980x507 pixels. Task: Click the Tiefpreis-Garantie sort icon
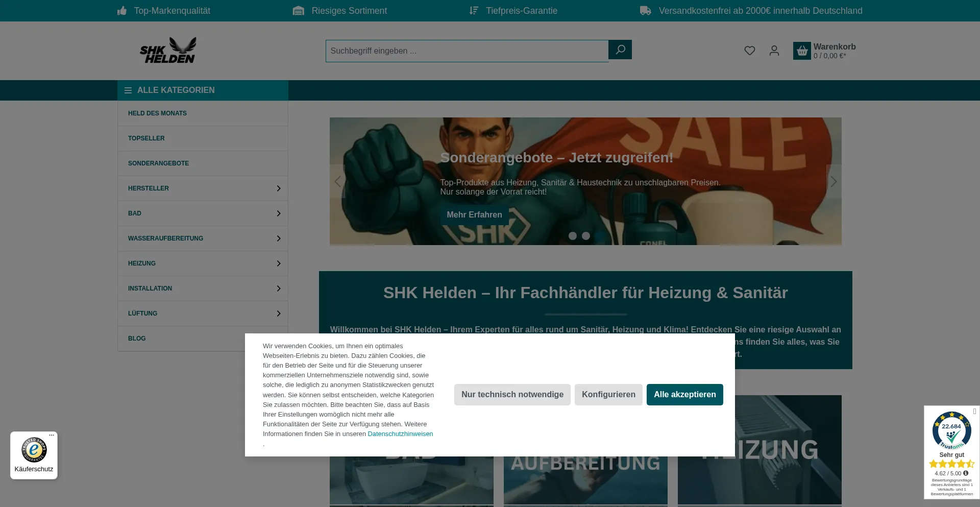tap(474, 11)
